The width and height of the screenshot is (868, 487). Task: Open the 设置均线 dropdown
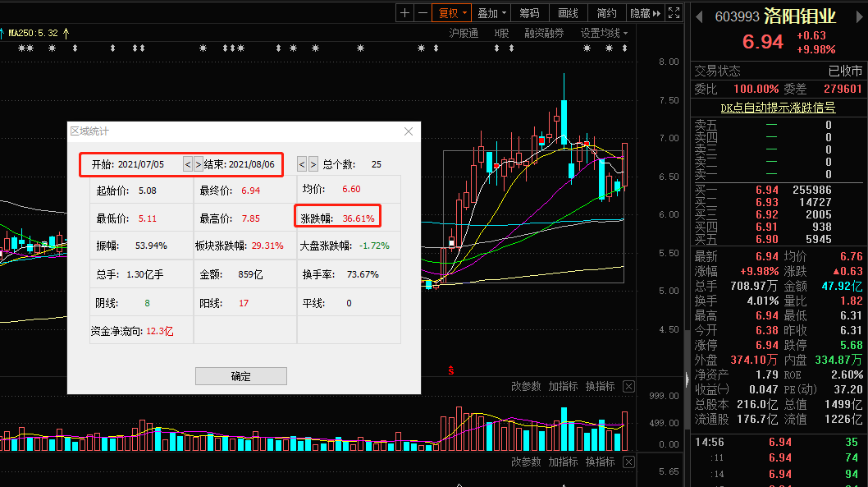pos(604,33)
